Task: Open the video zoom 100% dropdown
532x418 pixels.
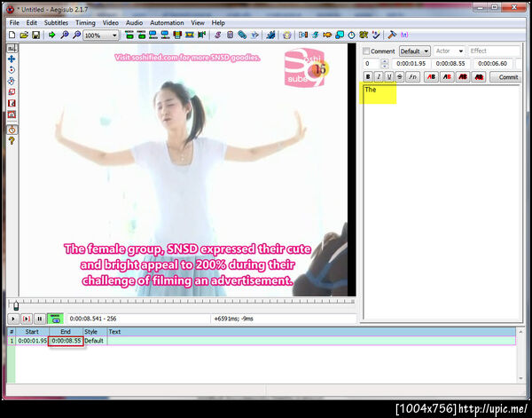Action: coord(101,35)
